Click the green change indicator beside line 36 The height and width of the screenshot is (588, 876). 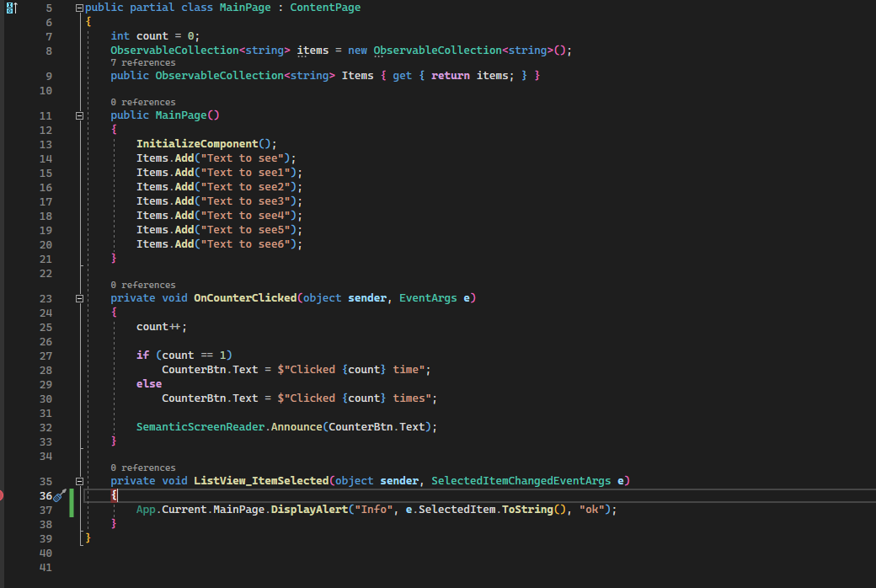tap(71, 495)
